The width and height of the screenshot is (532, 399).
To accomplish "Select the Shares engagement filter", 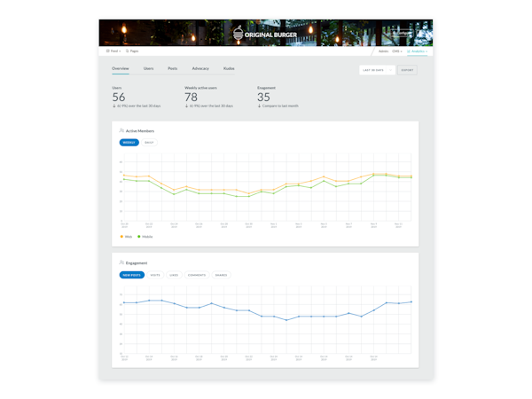I will coord(221,275).
